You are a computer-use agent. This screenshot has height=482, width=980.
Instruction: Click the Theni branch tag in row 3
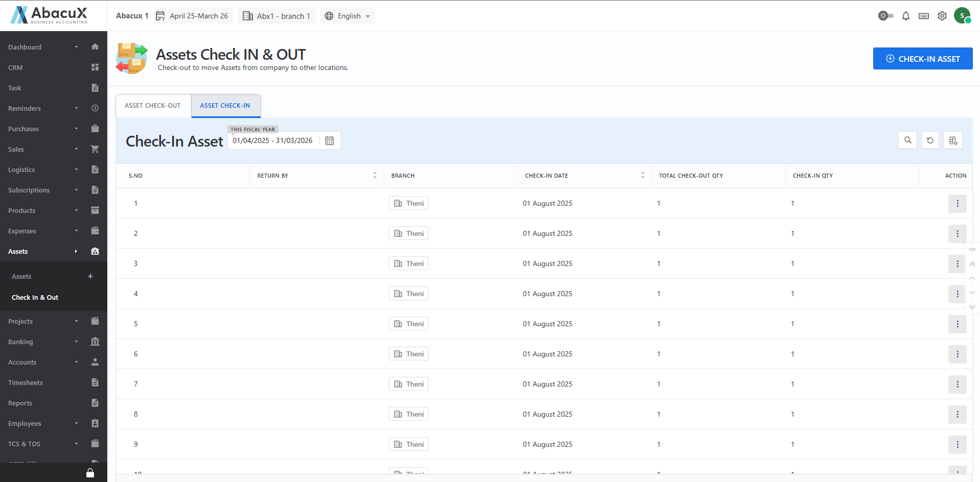(x=409, y=263)
